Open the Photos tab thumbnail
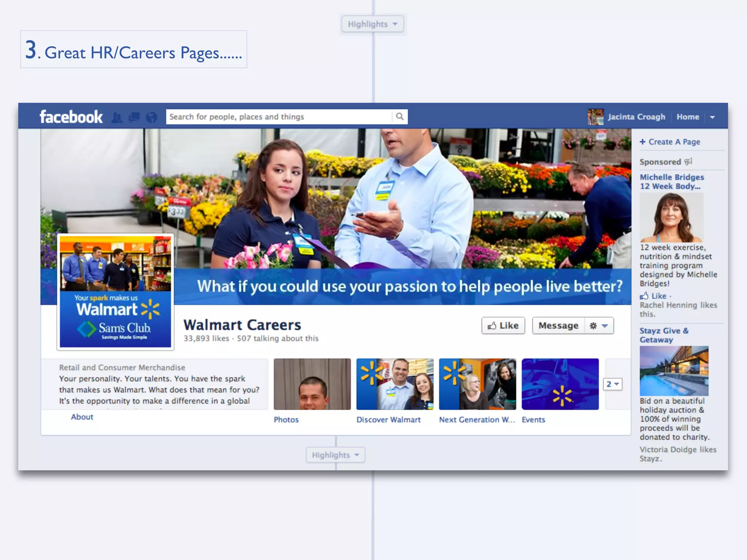 [x=312, y=384]
